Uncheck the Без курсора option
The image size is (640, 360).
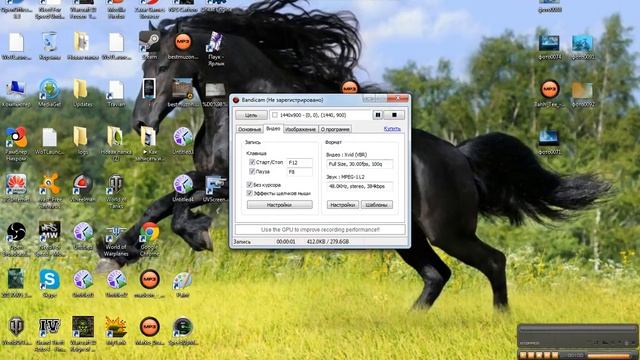(x=249, y=184)
